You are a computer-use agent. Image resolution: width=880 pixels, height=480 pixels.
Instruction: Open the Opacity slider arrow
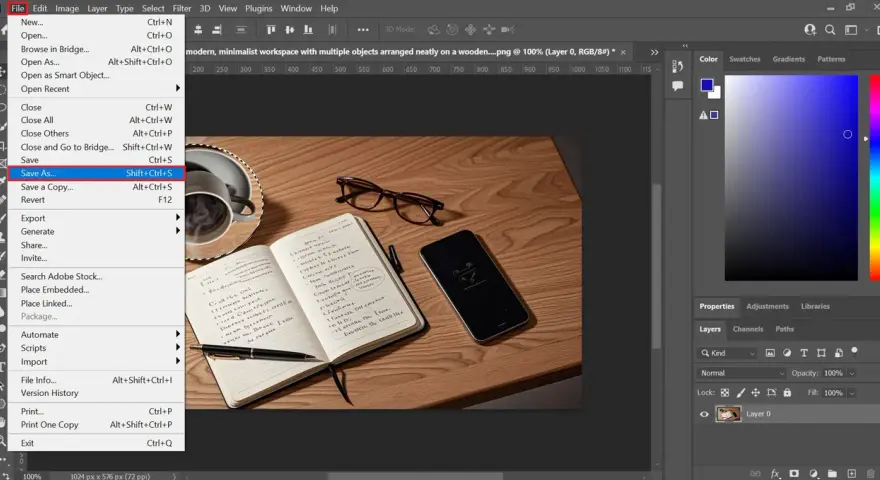click(852, 373)
